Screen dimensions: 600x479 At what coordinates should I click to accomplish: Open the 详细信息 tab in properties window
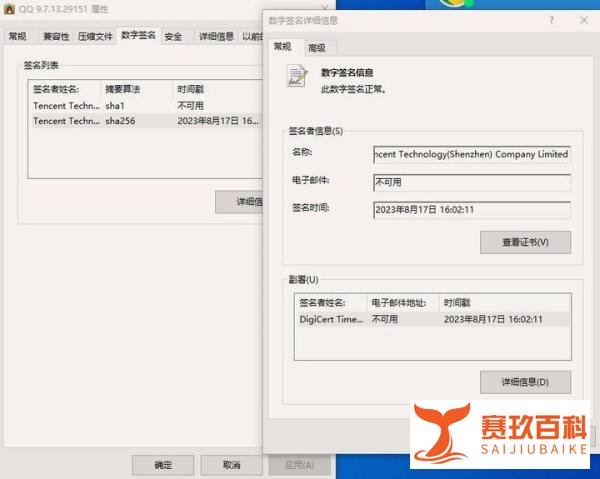[x=216, y=36]
